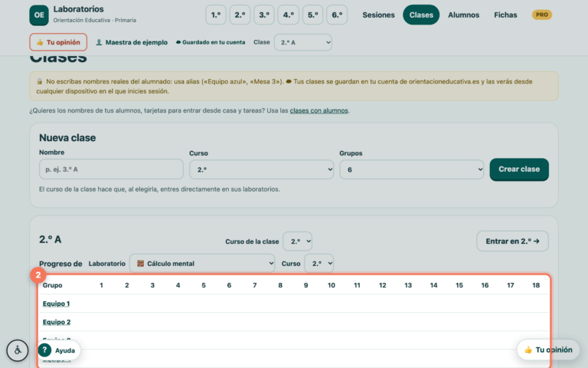588x368 pixels.
Task: Open the Fichas section
Action: [505, 15]
